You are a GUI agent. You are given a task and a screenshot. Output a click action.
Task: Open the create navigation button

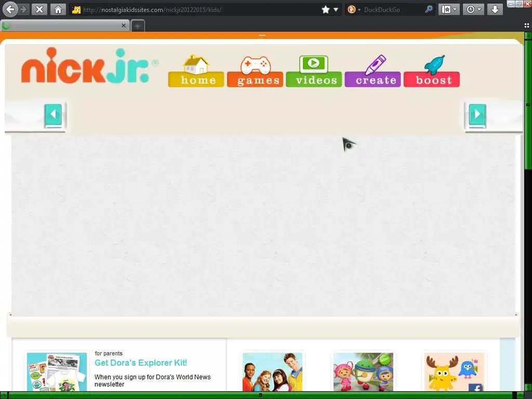[x=373, y=71]
